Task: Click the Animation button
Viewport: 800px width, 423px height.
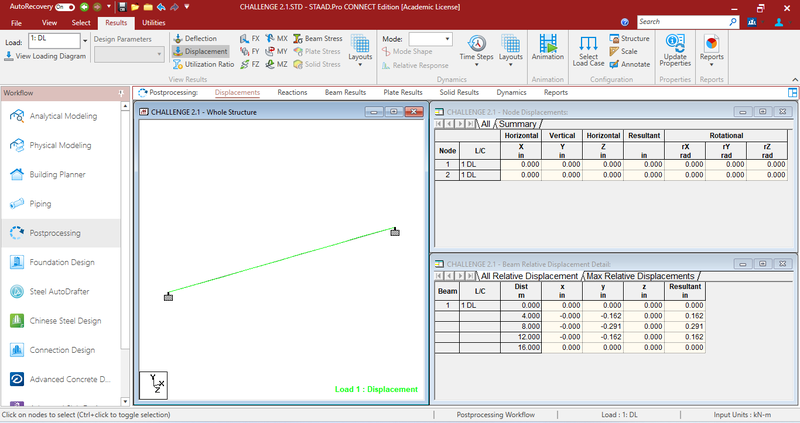Action: point(548,47)
